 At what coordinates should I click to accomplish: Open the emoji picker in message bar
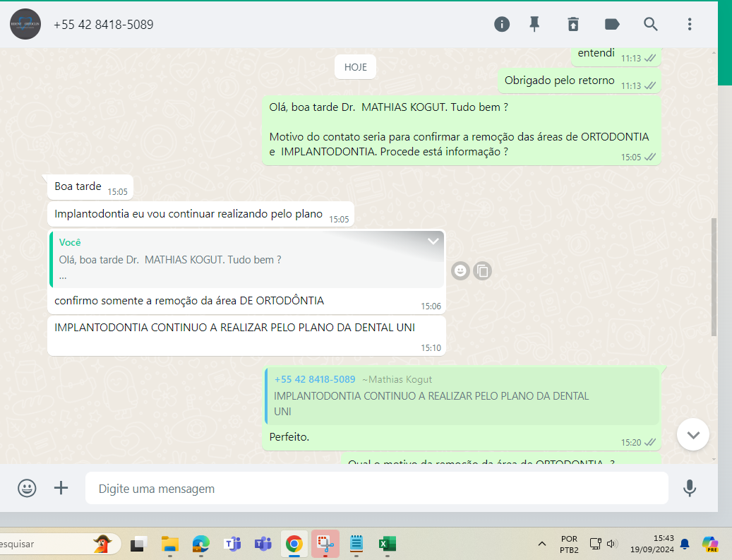[x=27, y=488]
